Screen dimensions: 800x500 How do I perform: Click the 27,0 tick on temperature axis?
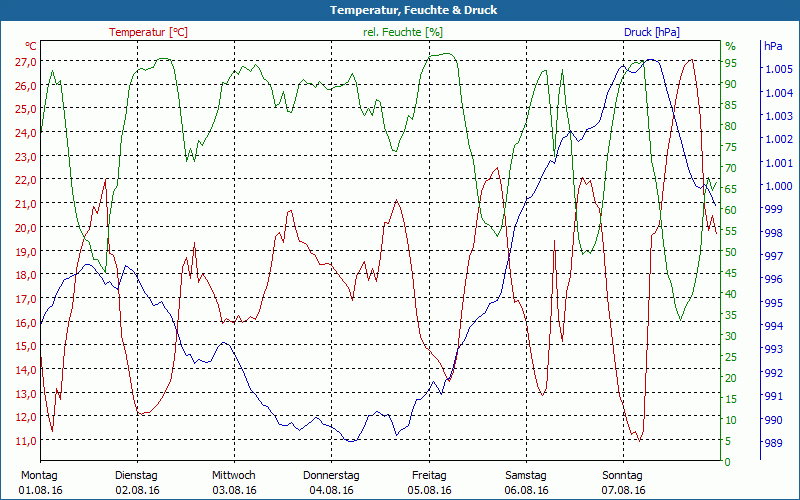click(26, 61)
